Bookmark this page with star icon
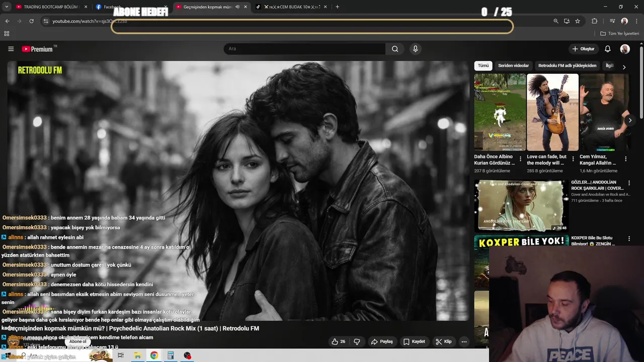The image size is (644, 362). (x=578, y=21)
